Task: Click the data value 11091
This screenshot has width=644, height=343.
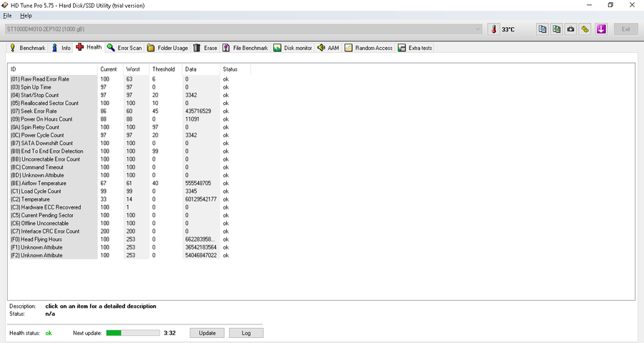Action: pos(192,119)
